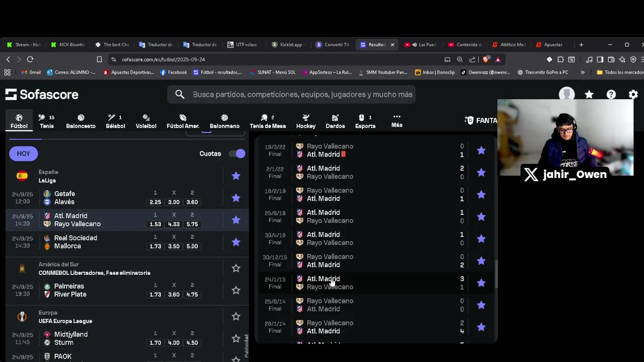644x362 pixels.
Task: Toggle favorite star for Atl. Madrid match in list
Action: point(236,220)
